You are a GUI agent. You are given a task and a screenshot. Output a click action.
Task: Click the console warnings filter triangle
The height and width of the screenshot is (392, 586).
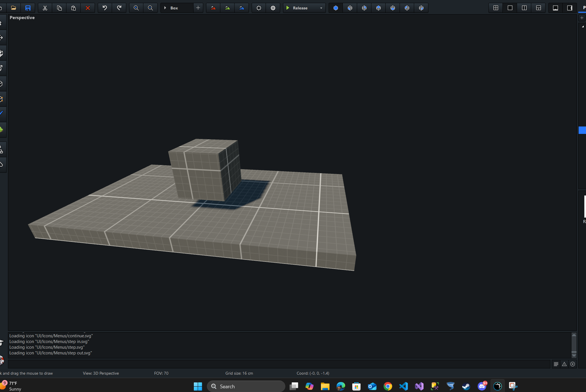[x=564, y=364]
